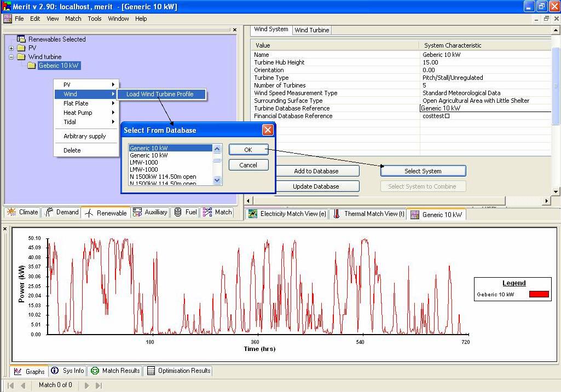Screen dimensions: 561x392
Task: Open the Match Results tab
Action: click(115, 371)
